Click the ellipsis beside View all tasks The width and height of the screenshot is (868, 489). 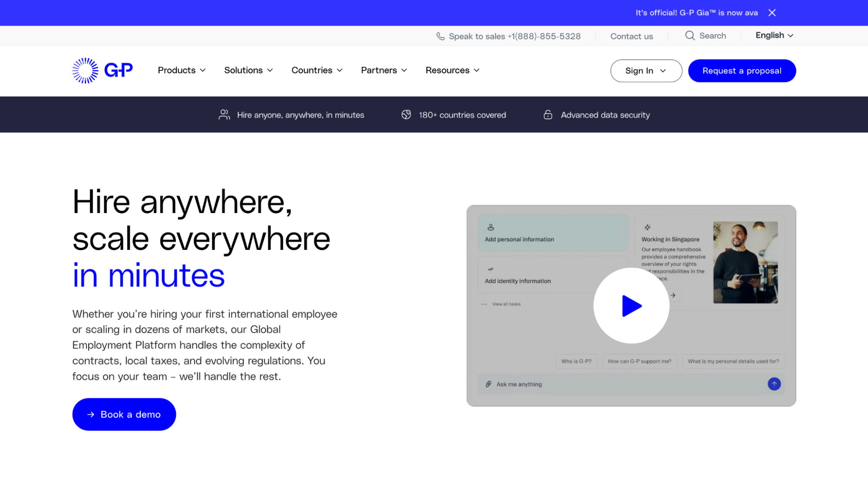tap(484, 304)
